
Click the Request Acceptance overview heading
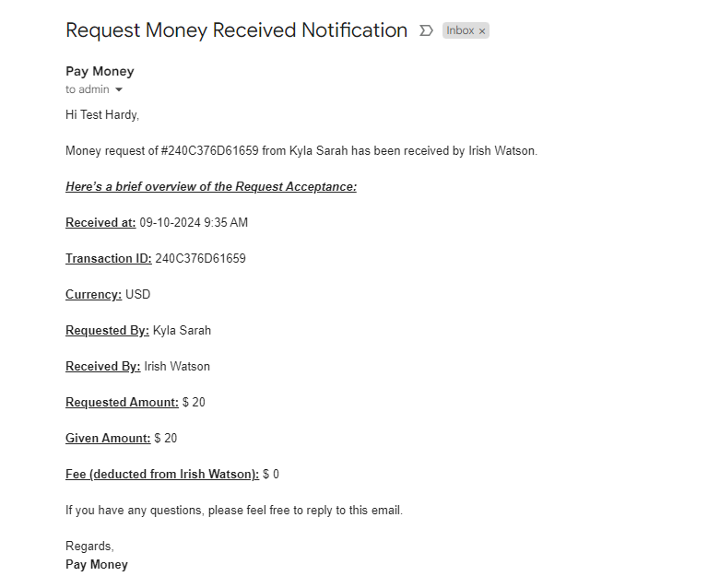[210, 186]
